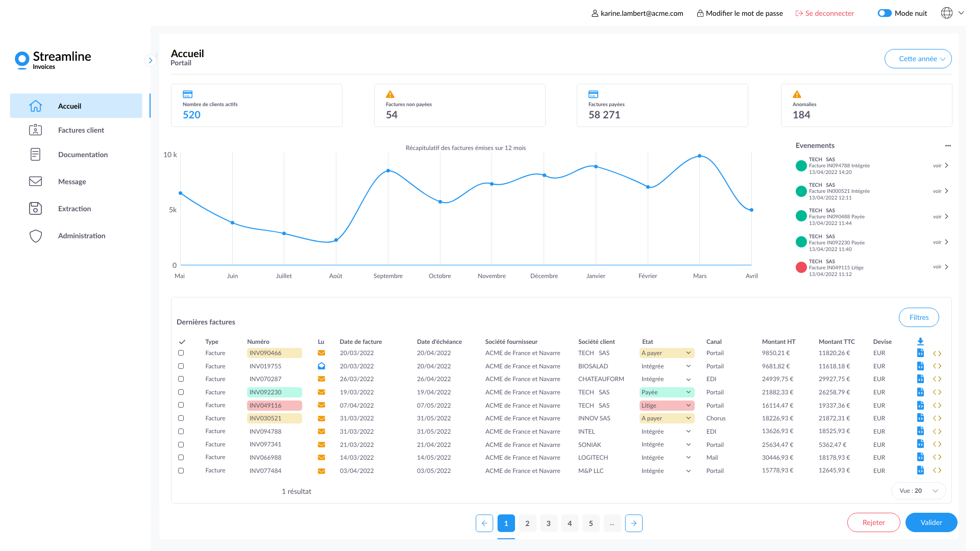980x551 pixels.
Task: Check the box for invoice INV092230
Action: [x=181, y=392]
